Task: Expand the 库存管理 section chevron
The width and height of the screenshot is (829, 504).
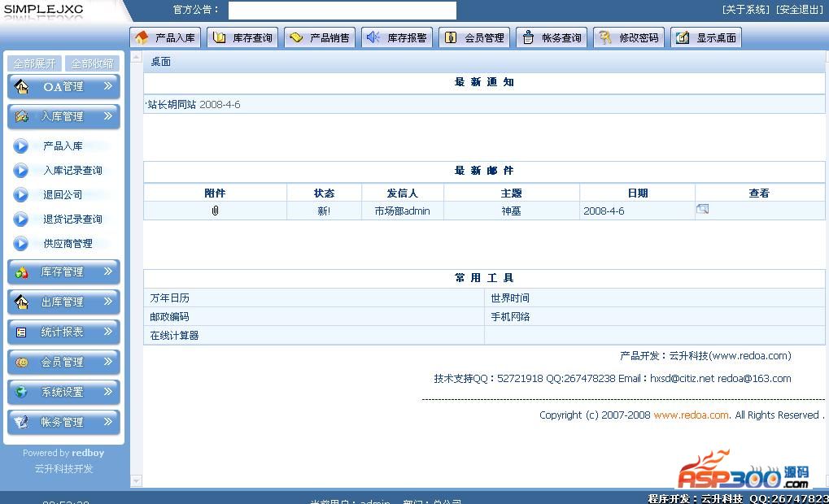Action: click(x=108, y=271)
